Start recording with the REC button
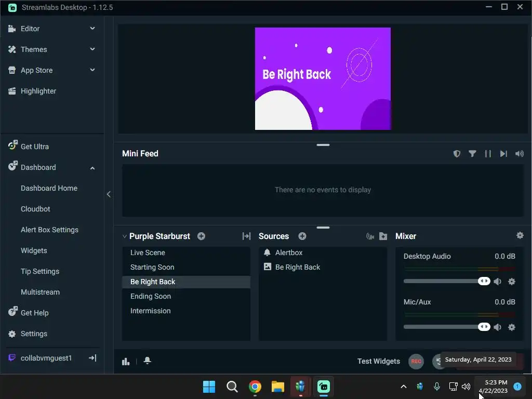Image resolution: width=532 pixels, height=399 pixels. pyautogui.click(x=416, y=362)
